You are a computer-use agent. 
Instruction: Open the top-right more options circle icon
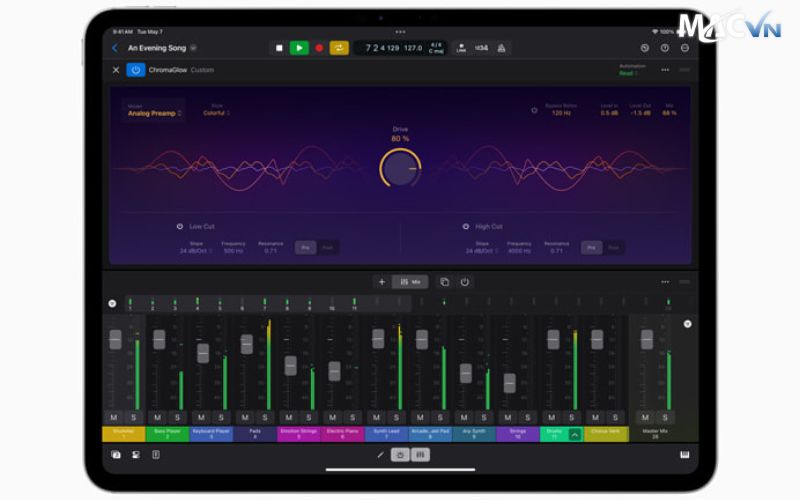tap(685, 48)
